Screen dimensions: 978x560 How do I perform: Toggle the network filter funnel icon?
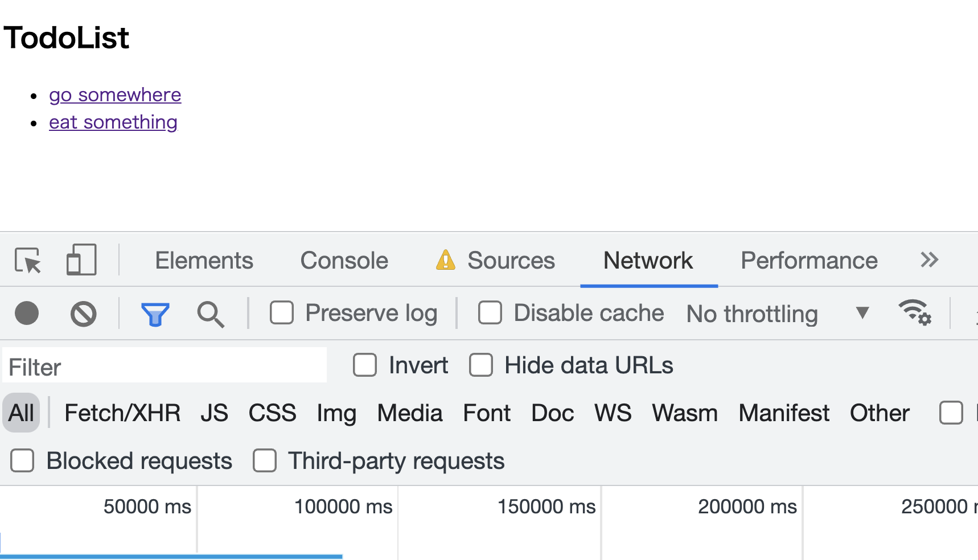click(x=155, y=314)
